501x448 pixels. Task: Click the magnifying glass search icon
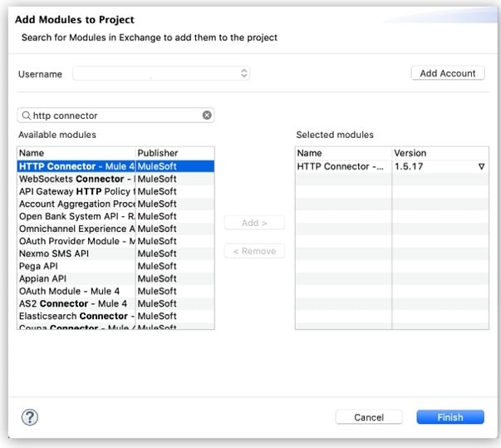[x=27, y=116]
